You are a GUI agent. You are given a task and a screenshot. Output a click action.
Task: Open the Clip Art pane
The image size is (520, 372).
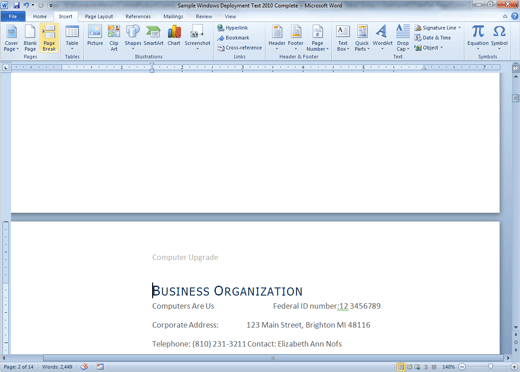[x=114, y=38]
